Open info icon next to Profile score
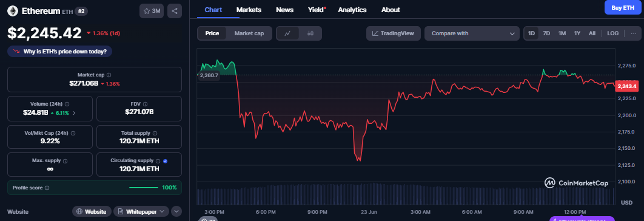 47,188
